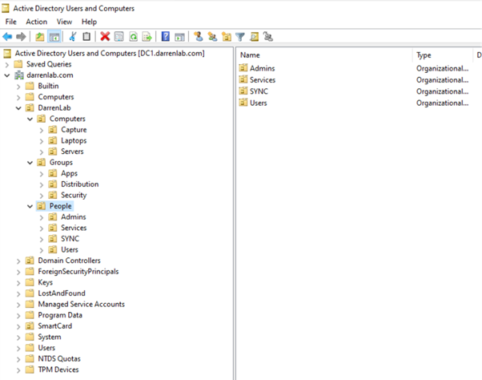Screen dimensions: 482x380
Task: Select Servers OU in tree
Action: (x=72, y=151)
